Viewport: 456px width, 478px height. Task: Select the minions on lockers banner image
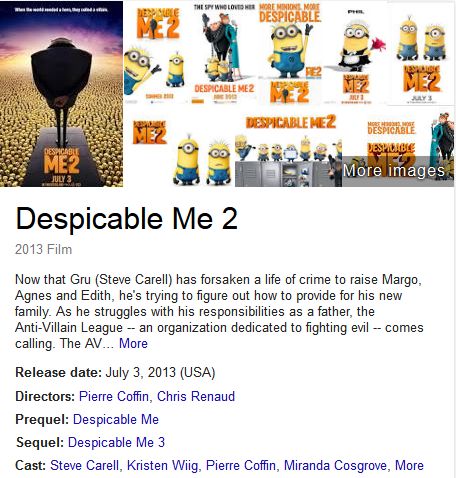288,149
